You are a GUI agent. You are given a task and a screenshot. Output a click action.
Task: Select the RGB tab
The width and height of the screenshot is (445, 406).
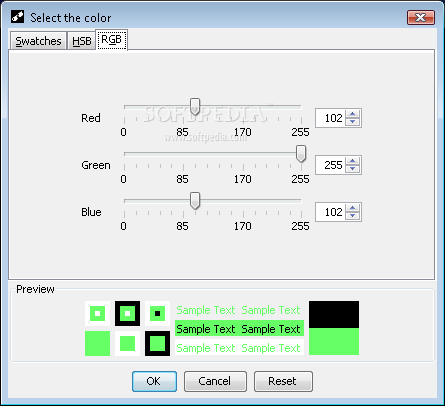click(x=112, y=40)
